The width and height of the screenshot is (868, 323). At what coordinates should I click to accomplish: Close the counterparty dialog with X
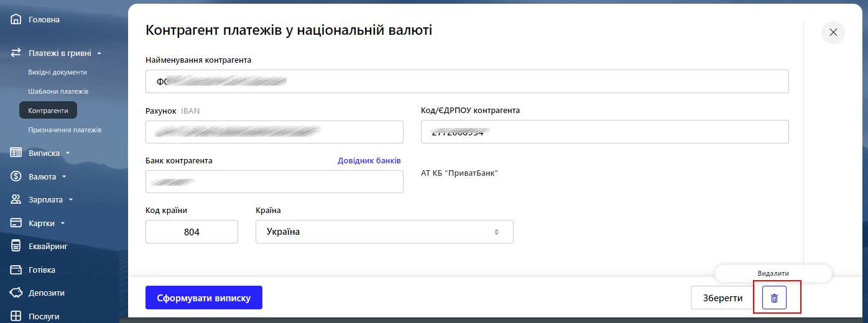tap(833, 32)
